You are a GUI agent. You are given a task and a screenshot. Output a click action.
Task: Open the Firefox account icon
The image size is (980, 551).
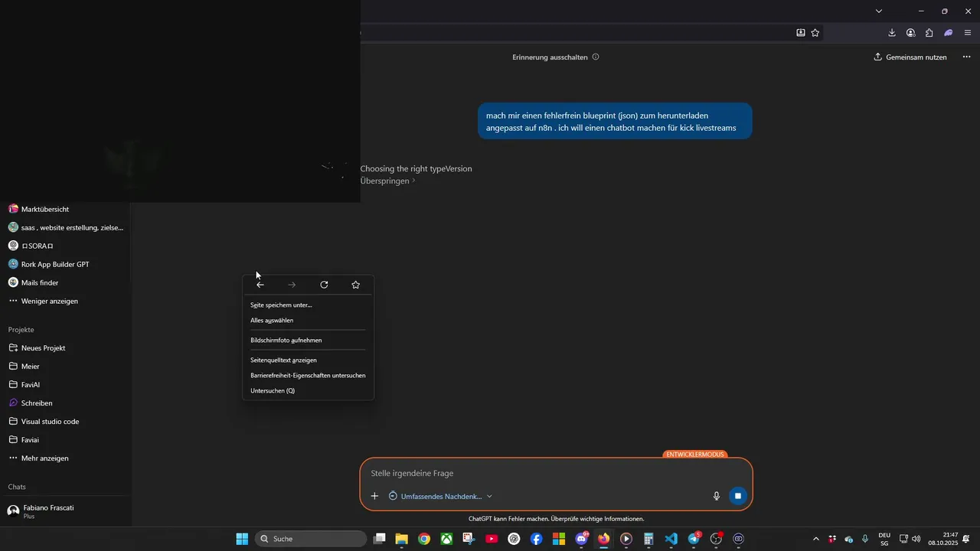[910, 33]
